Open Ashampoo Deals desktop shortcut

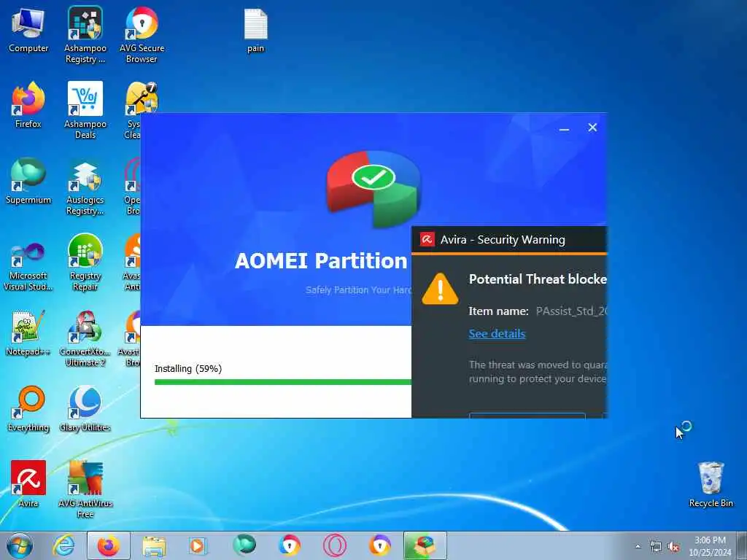[85, 111]
